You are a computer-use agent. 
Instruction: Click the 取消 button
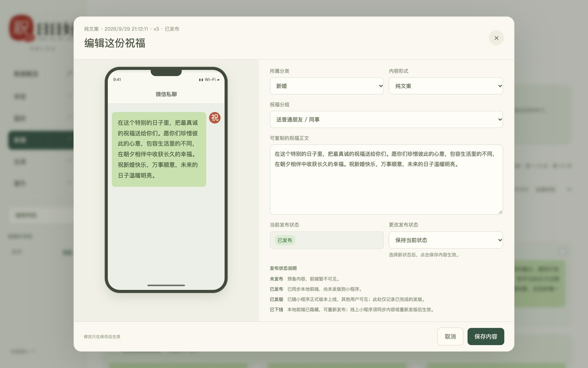click(450, 337)
